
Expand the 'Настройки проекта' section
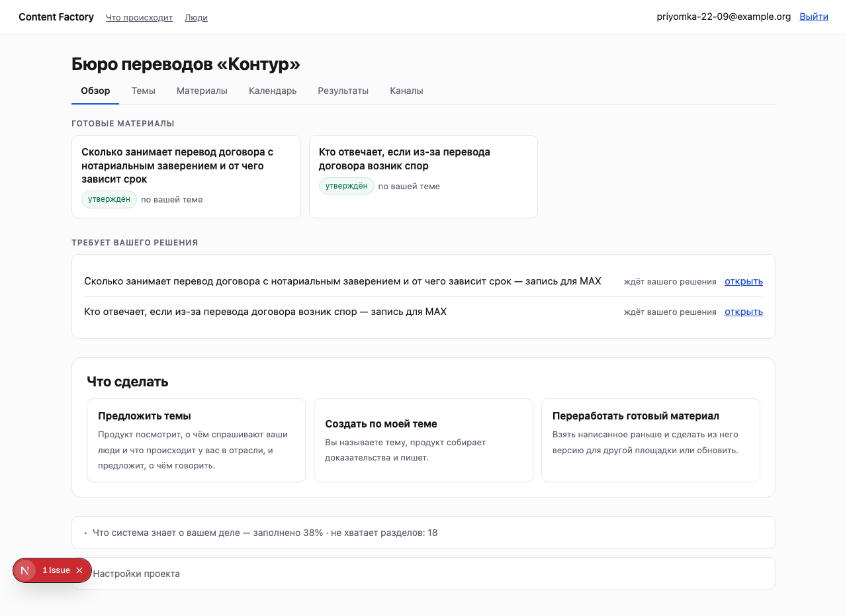pyautogui.click(x=423, y=574)
